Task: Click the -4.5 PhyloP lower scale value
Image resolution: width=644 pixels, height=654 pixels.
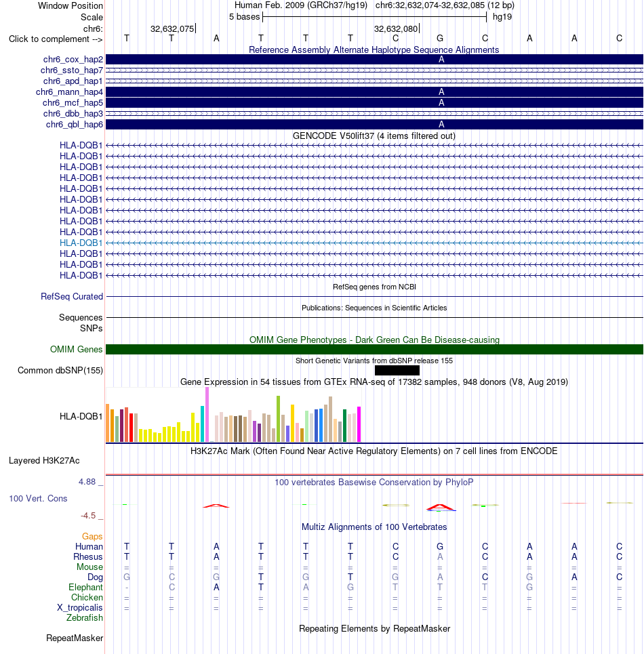Action: tap(88, 516)
